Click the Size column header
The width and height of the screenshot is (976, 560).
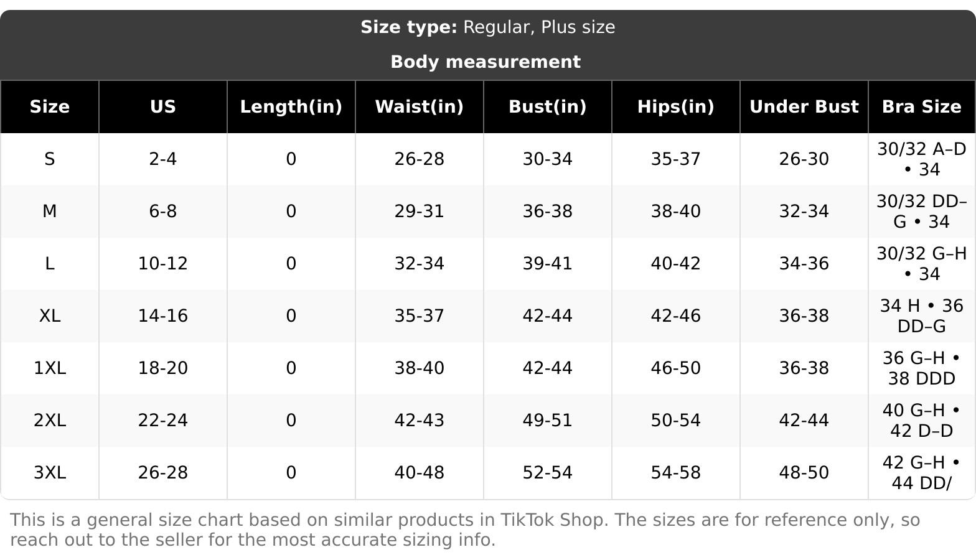50,107
